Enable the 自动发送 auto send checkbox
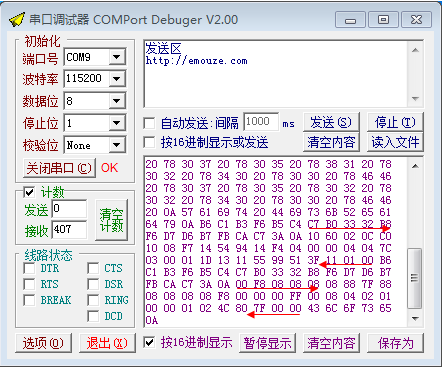 point(149,123)
